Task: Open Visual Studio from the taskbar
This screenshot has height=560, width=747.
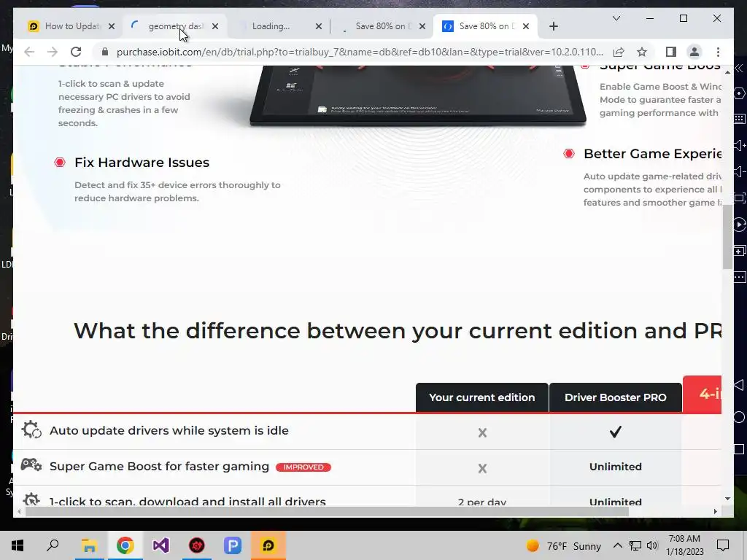Action: click(x=160, y=545)
